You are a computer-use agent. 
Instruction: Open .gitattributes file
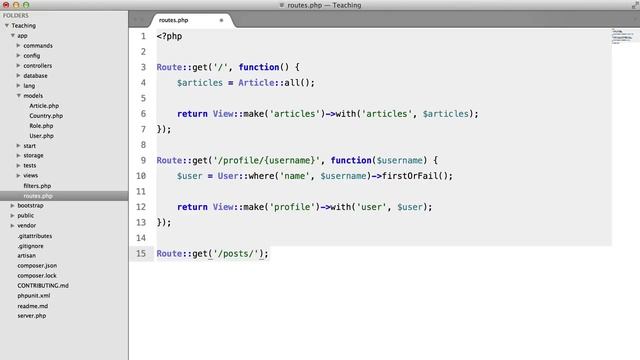[x=35, y=236]
